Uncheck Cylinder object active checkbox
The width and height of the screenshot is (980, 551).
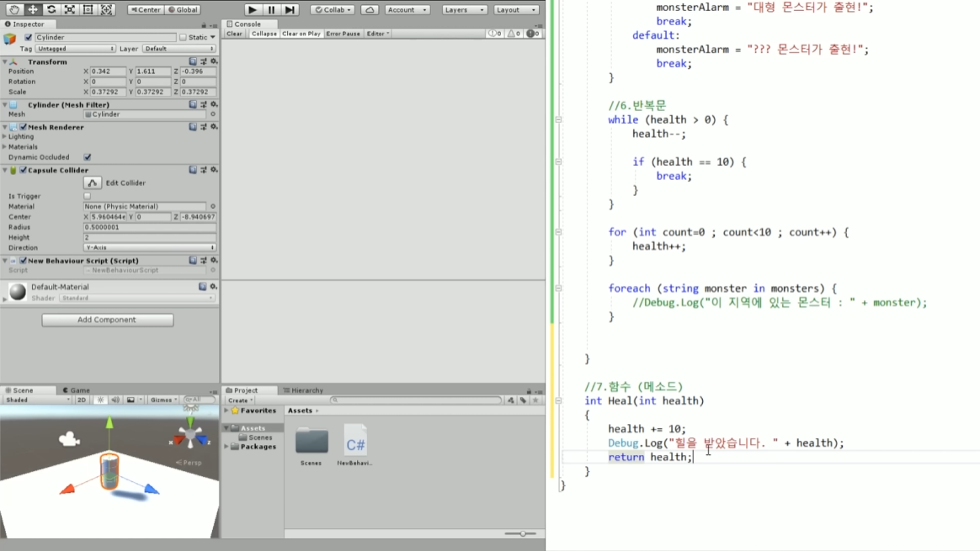pyautogui.click(x=28, y=38)
